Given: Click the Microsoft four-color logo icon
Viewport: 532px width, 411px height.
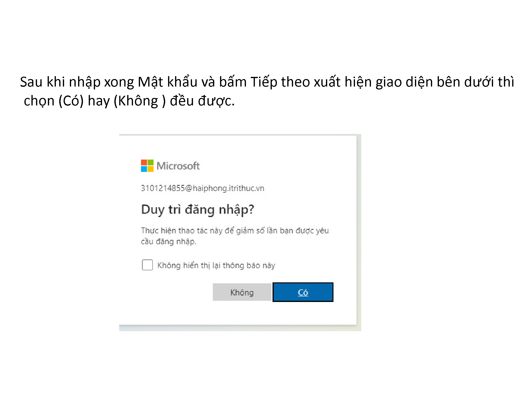Looking at the screenshot, I should [147, 166].
